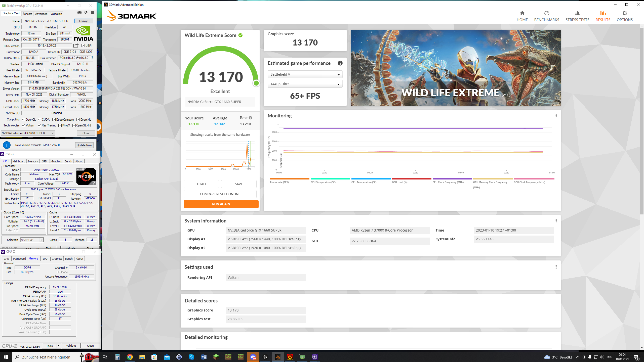Open the GPU-Z hamburger menu
The image size is (644, 362).
click(92, 12)
